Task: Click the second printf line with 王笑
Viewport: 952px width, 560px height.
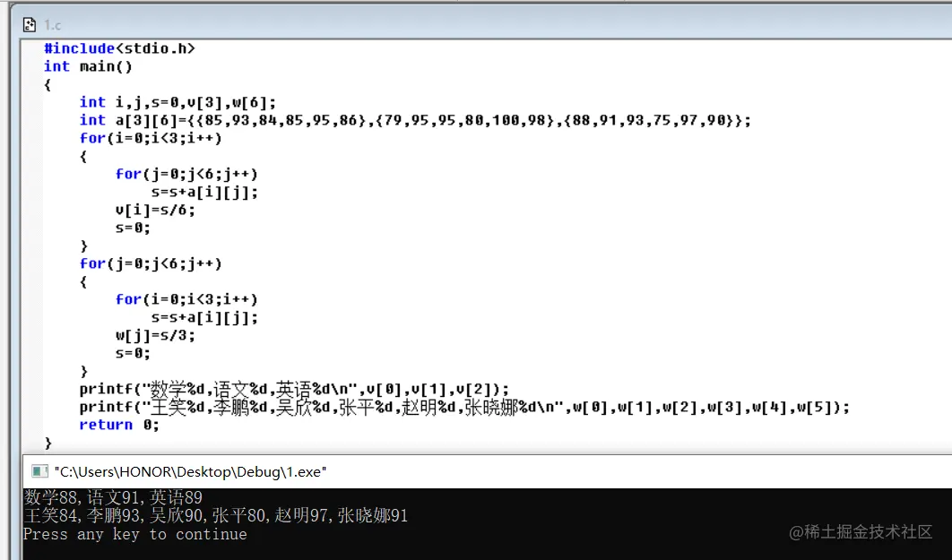Action: point(464,407)
